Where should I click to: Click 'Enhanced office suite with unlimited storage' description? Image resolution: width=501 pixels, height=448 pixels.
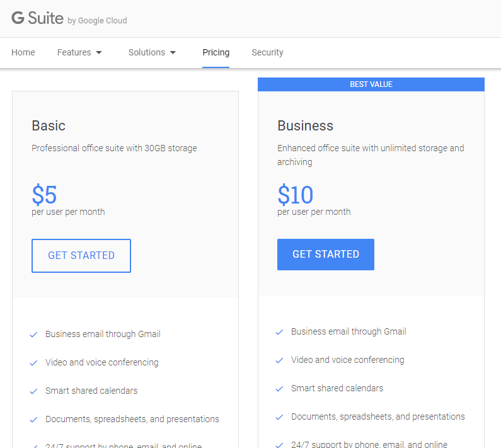[x=371, y=155]
